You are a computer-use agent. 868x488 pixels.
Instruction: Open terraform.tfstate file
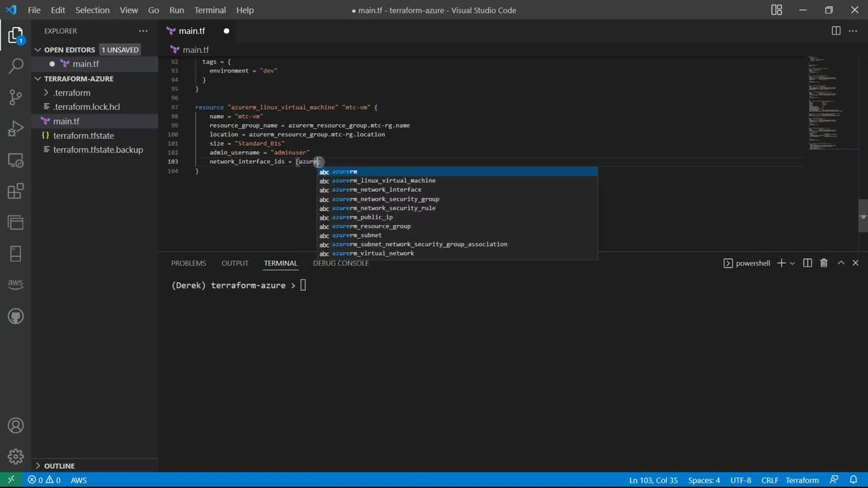tap(83, 136)
